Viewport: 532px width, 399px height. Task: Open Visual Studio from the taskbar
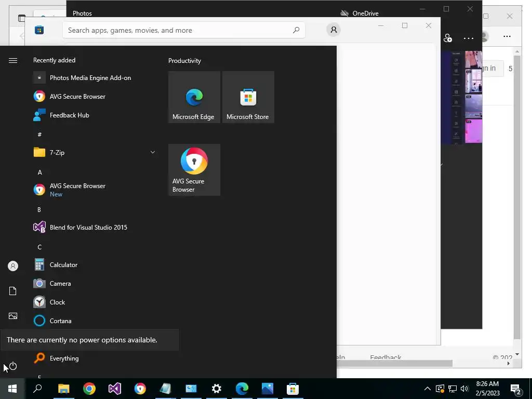pyautogui.click(x=115, y=389)
